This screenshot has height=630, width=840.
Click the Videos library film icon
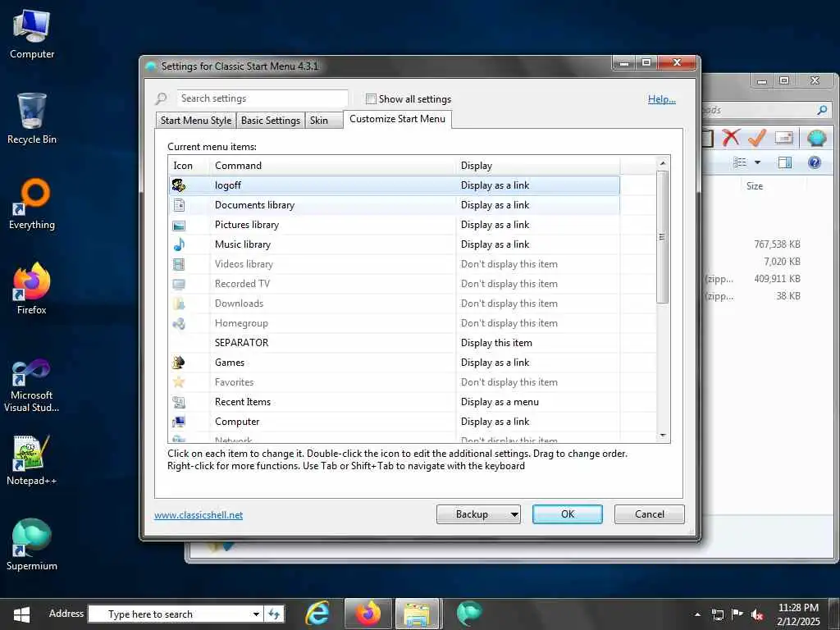click(179, 264)
